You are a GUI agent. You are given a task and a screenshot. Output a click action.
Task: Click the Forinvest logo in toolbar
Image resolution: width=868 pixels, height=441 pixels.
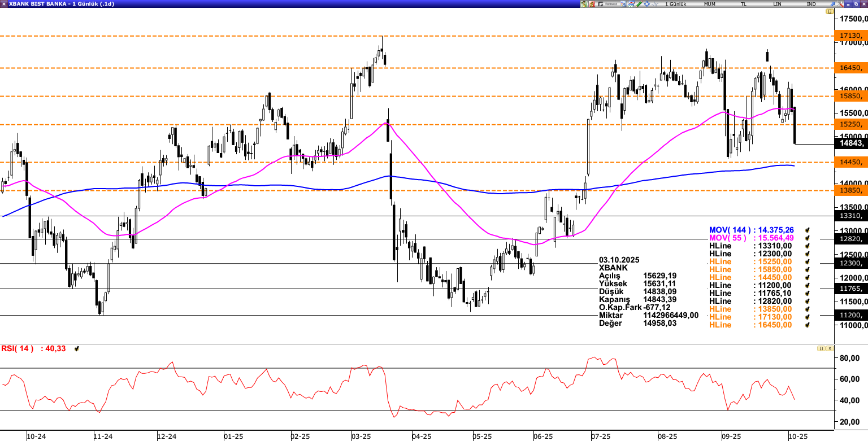coord(607,4)
